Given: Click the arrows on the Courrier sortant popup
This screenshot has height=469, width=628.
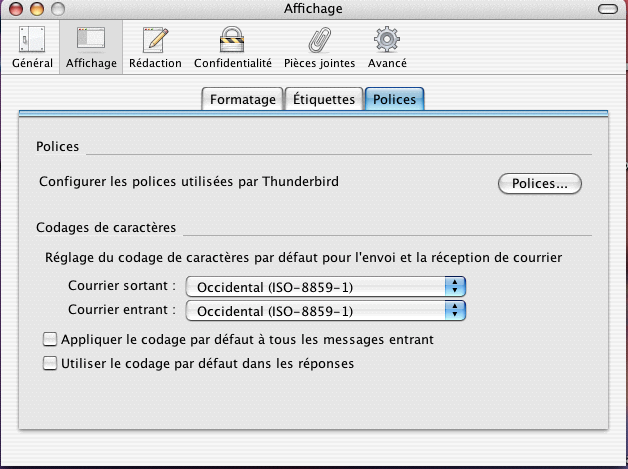Looking at the screenshot, I should (456, 287).
